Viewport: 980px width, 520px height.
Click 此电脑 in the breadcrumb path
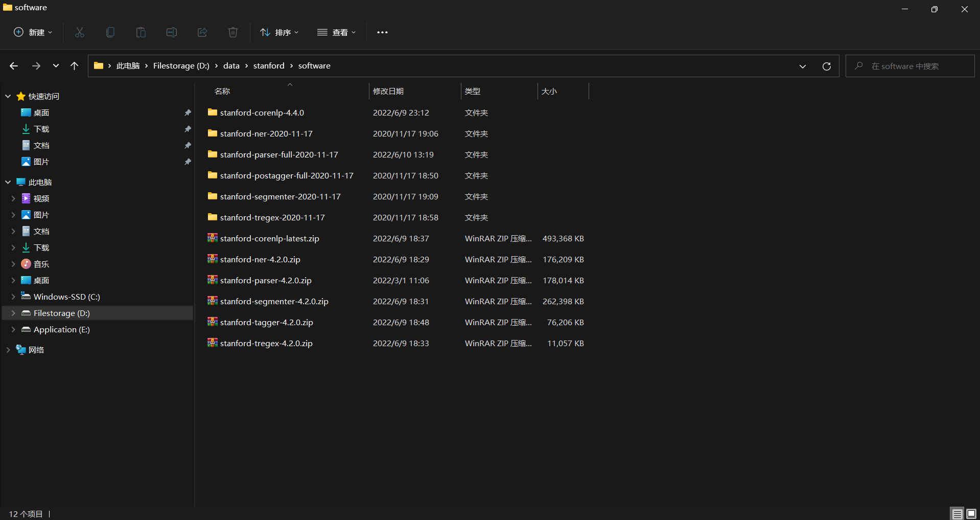128,66
